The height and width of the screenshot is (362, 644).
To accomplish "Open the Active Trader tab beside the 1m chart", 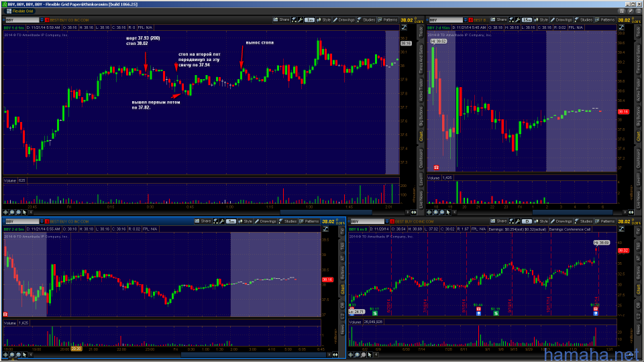I will 421,89.
